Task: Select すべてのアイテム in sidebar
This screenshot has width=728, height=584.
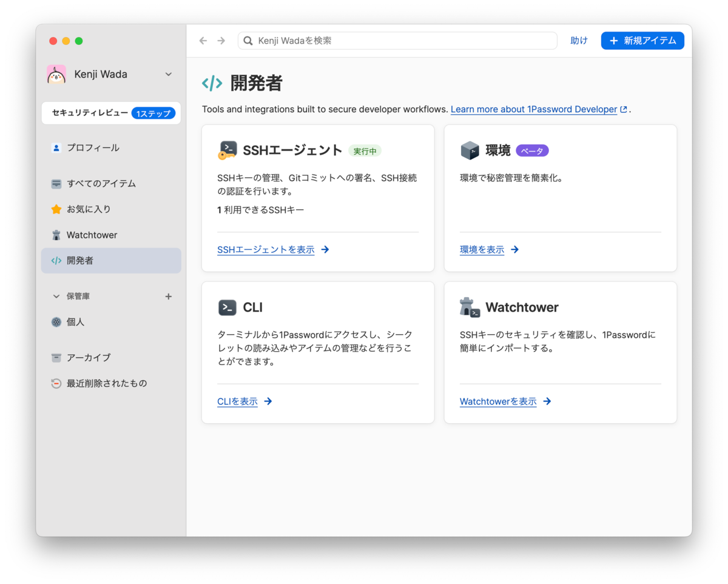Action: click(x=111, y=183)
